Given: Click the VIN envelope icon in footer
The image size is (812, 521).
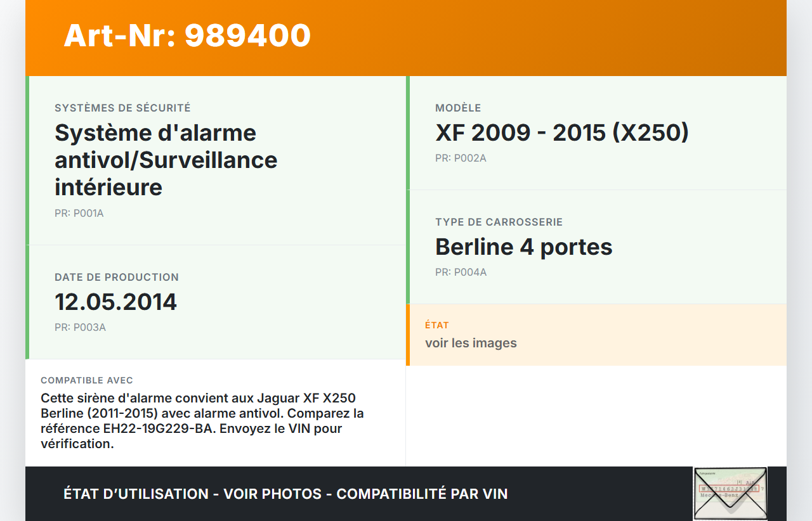Looking at the screenshot, I should [730, 493].
